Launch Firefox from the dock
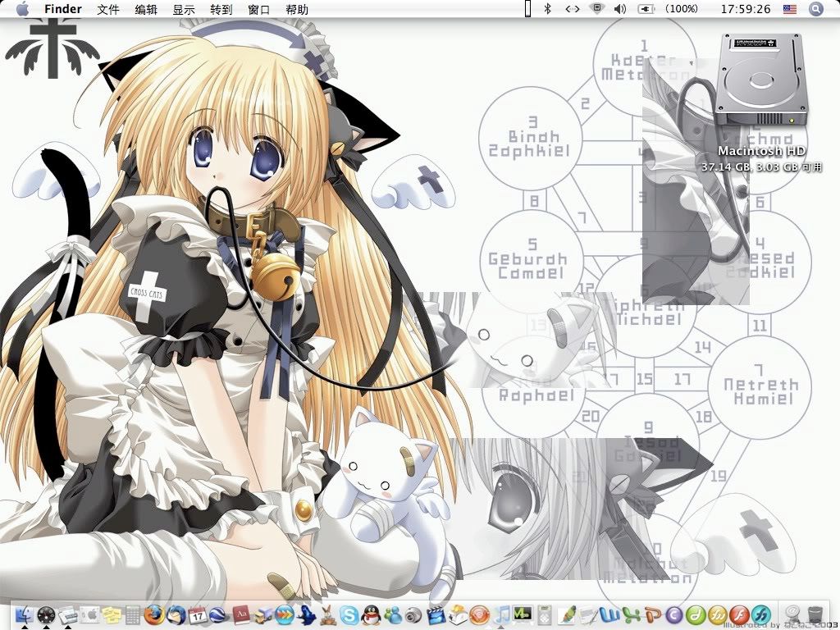 click(154, 614)
